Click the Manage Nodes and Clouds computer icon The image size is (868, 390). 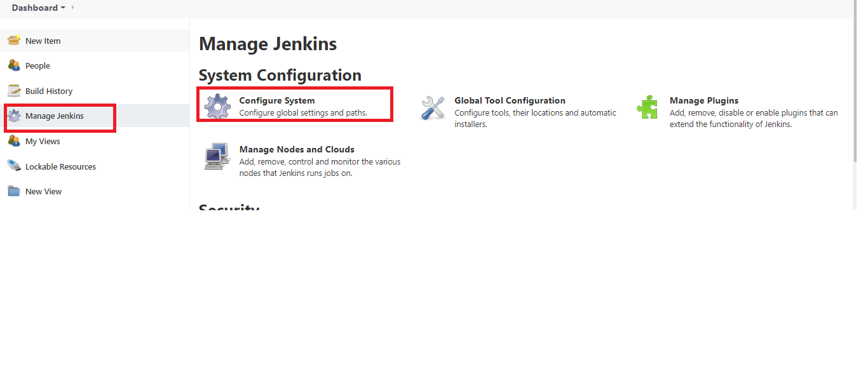pos(217,156)
